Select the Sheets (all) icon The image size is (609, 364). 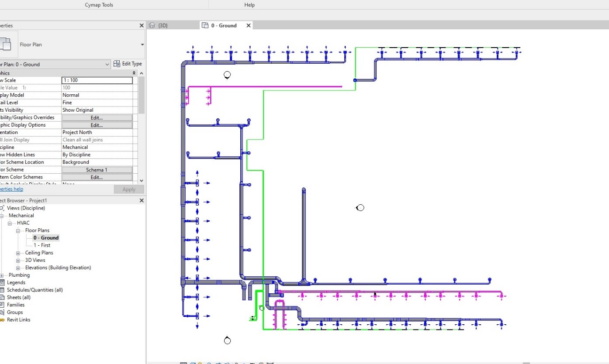(x=2, y=297)
